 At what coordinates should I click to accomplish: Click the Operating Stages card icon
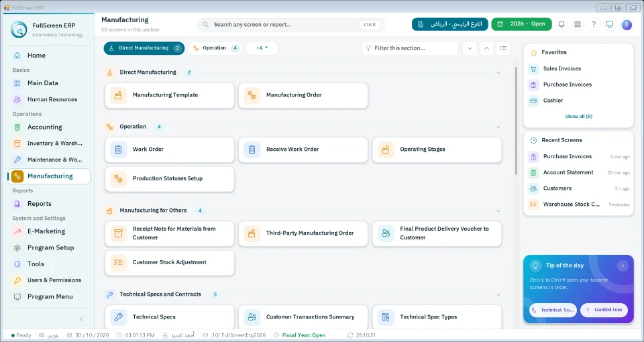(x=386, y=150)
